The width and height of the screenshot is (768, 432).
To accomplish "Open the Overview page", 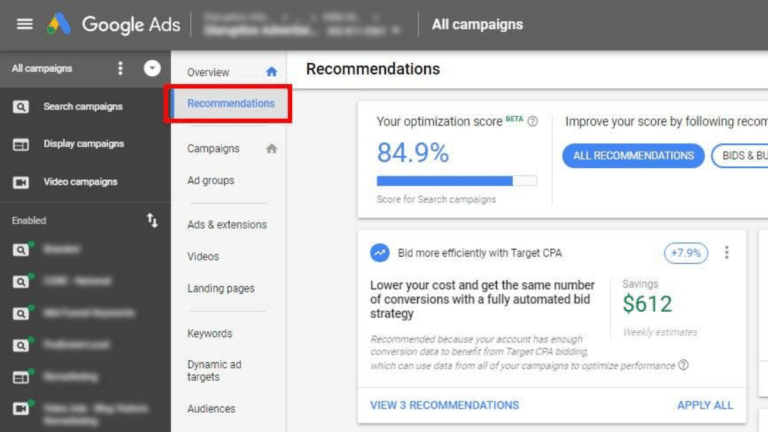I will tap(208, 72).
